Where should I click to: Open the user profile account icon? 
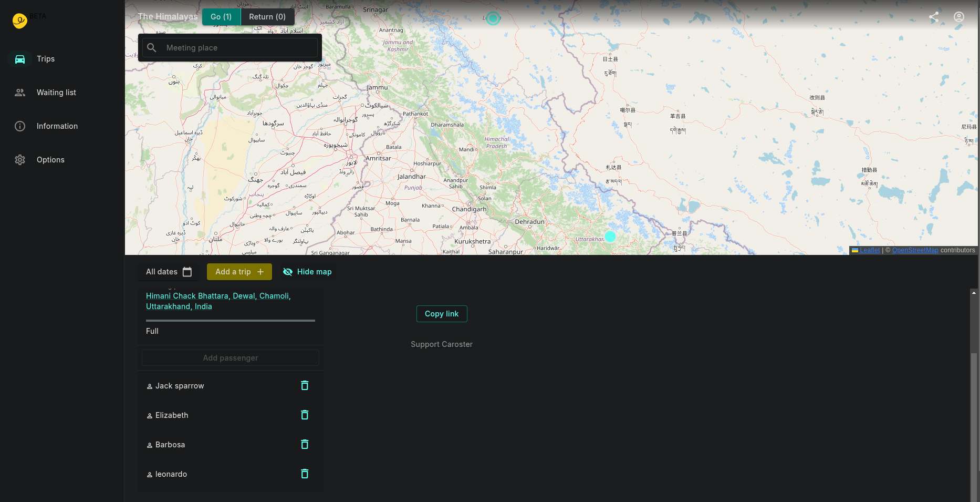[959, 17]
